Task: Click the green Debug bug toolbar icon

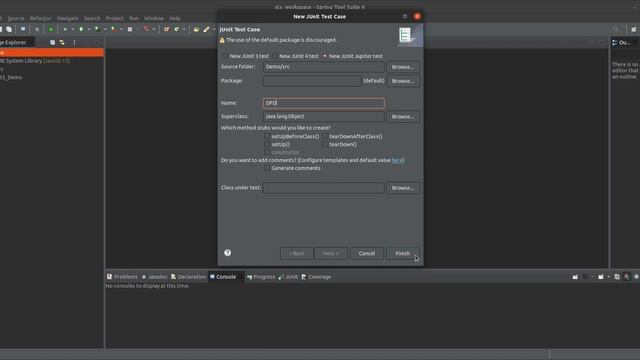Action: click(65, 29)
